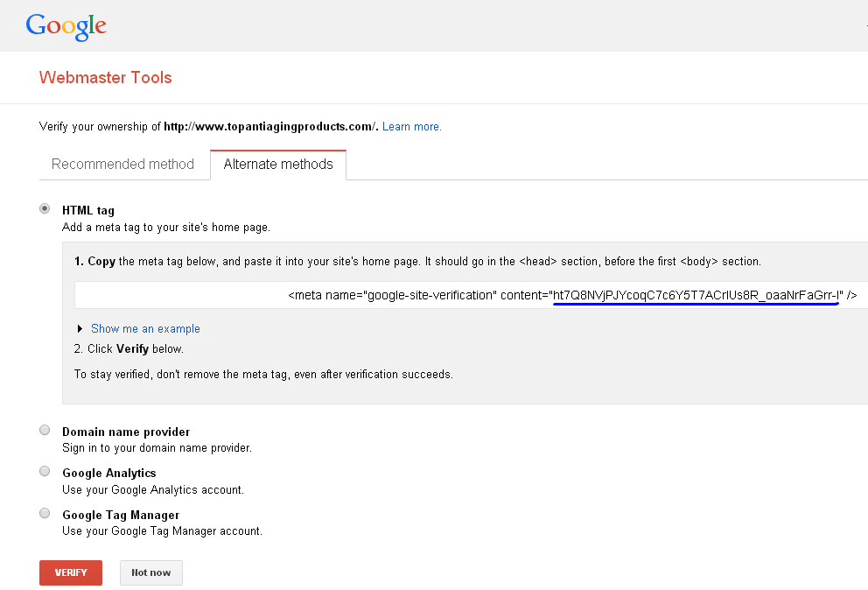Click the underlined verification code string
The height and width of the screenshot is (590, 868).
tap(696, 295)
